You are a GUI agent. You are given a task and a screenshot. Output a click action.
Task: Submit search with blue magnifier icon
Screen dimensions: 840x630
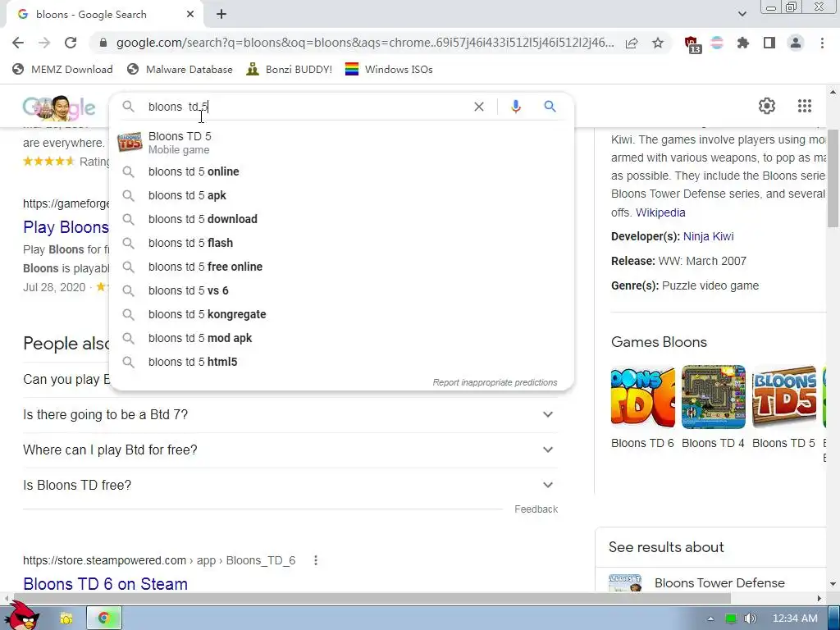[550, 107]
